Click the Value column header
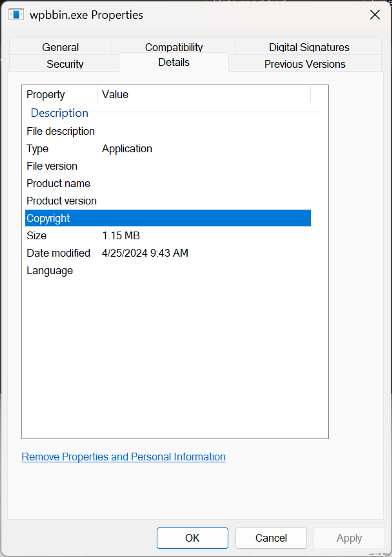The height and width of the screenshot is (557, 392). coord(115,94)
